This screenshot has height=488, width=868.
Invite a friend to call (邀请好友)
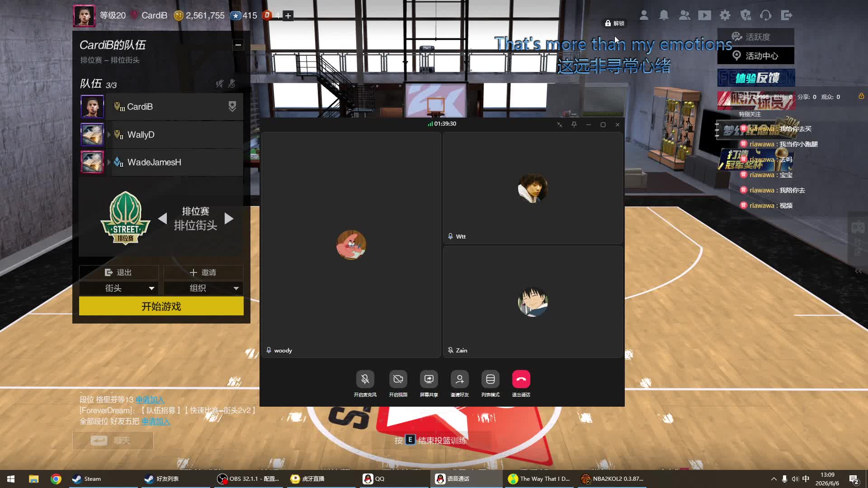click(460, 379)
